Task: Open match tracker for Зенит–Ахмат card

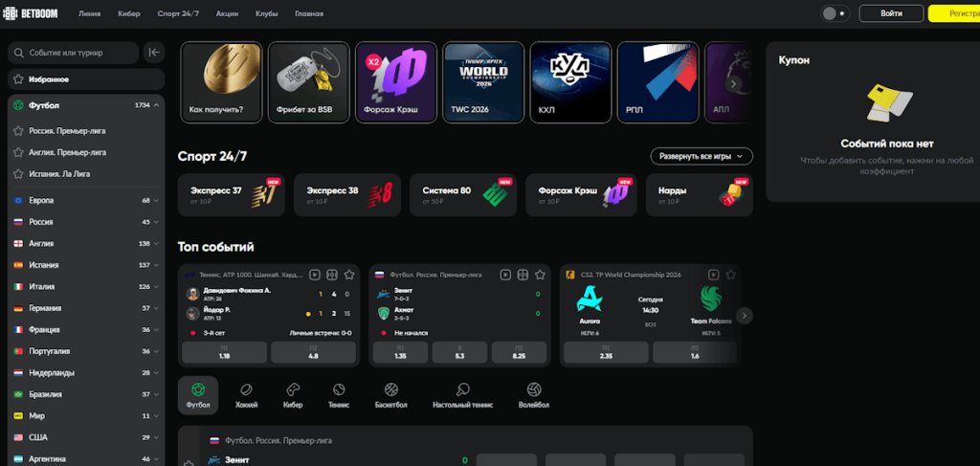Action: (x=523, y=275)
